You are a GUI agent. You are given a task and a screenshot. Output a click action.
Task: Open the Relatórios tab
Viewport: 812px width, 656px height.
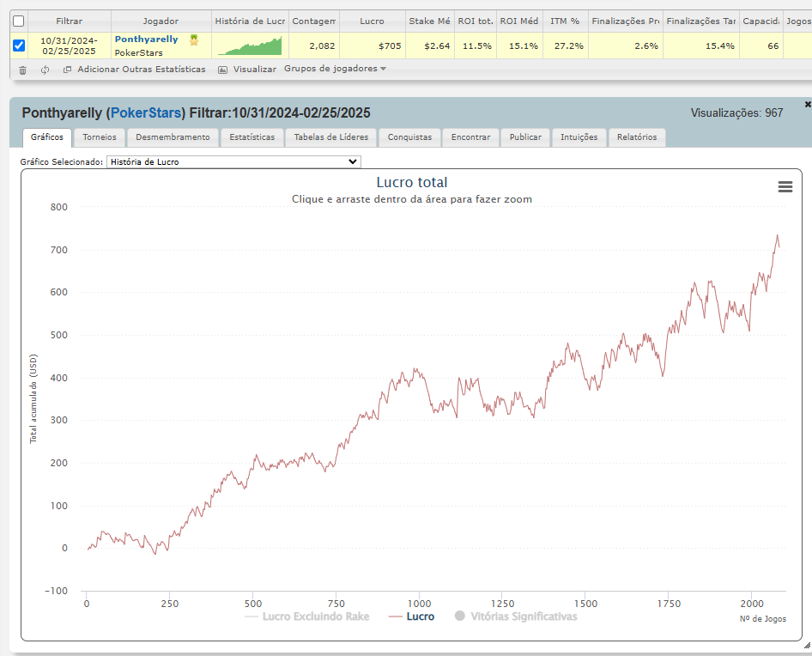point(637,137)
